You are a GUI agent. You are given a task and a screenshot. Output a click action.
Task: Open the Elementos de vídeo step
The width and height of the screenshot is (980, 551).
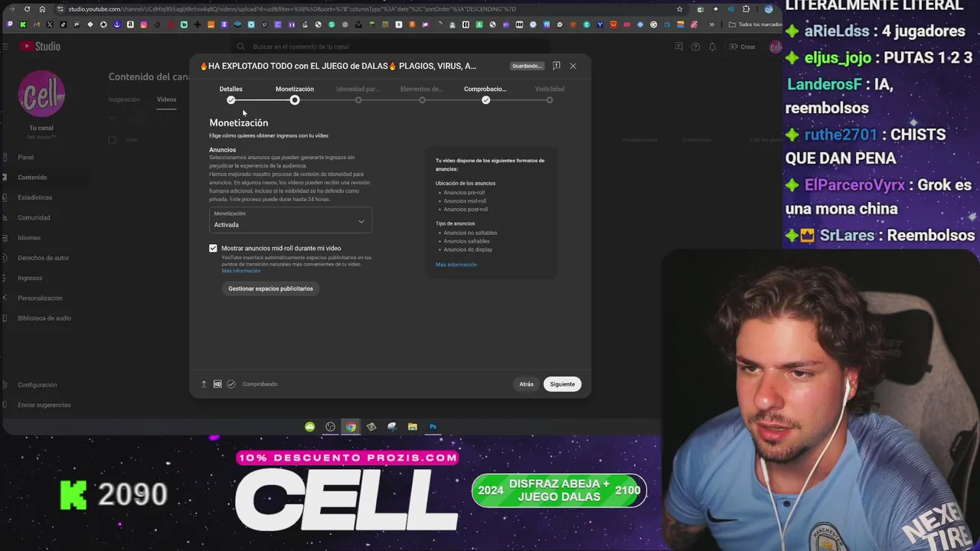(x=422, y=94)
